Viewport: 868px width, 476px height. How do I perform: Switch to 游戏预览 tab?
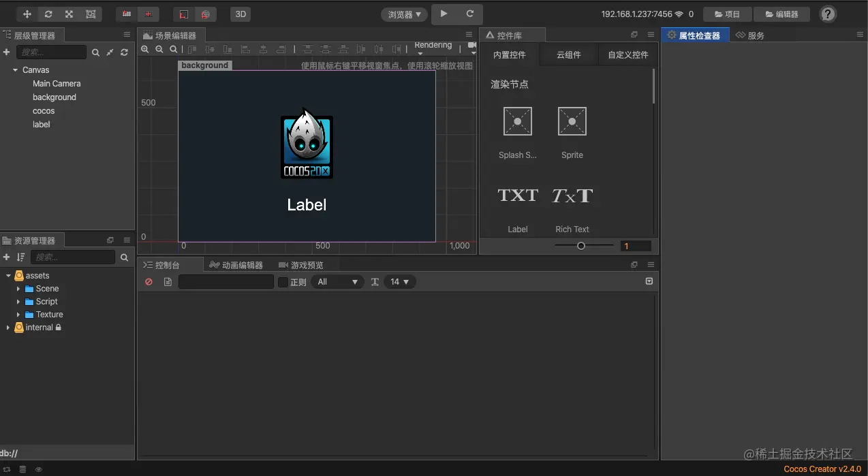point(301,265)
